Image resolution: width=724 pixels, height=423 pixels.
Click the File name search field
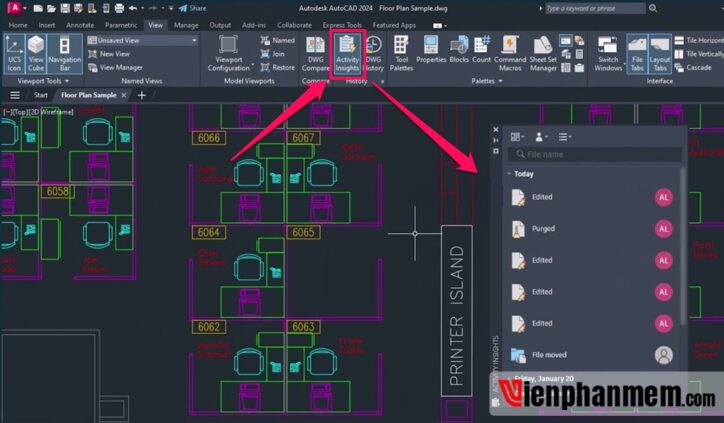pyautogui.click(x=595, y=154)
